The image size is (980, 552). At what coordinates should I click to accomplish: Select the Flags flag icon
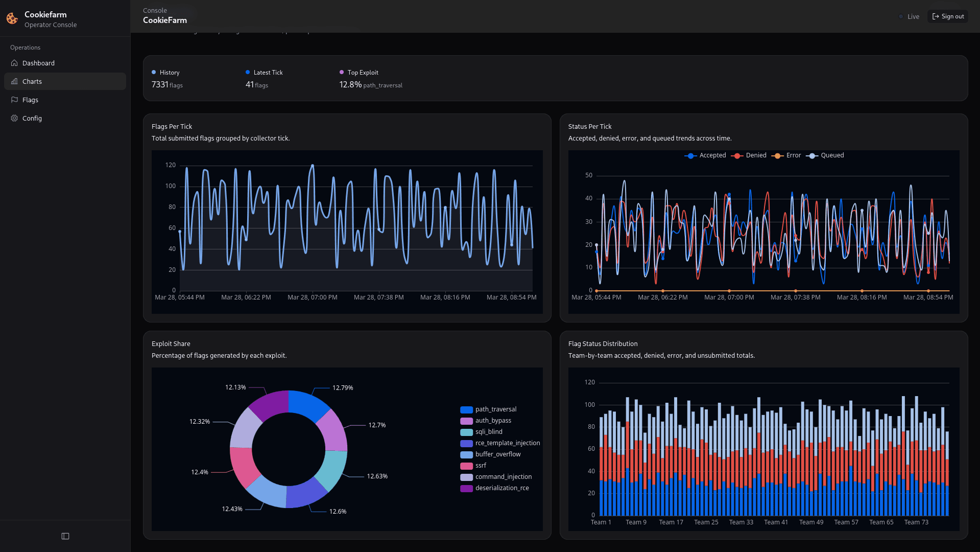click(14, 100)
